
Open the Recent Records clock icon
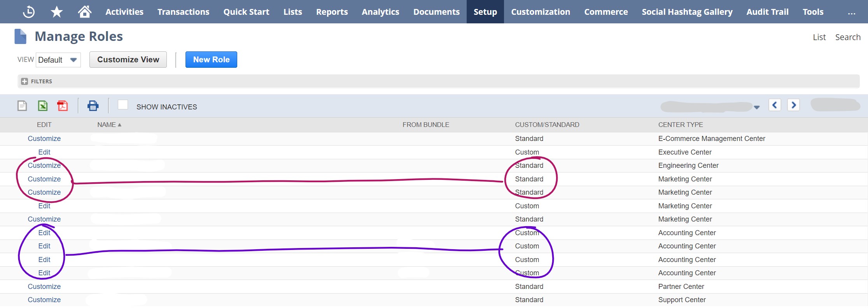[29, 12]
